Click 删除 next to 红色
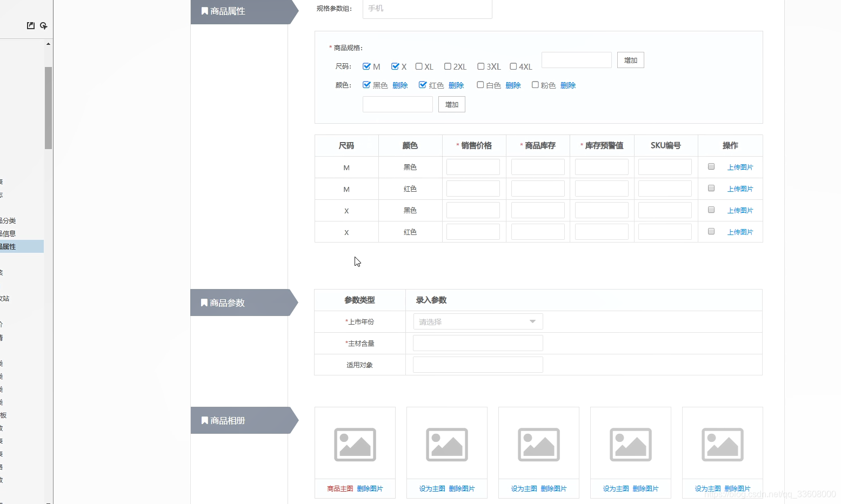Viewport: 841px width, 504px height. coord(456,85)
